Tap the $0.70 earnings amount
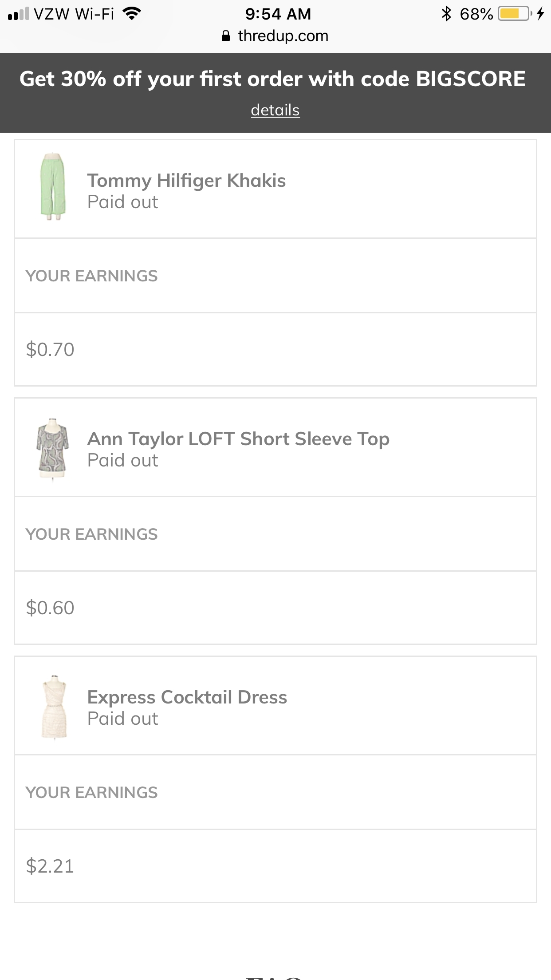Viewport: 551px width, 980px height. (x=50, y=349)
